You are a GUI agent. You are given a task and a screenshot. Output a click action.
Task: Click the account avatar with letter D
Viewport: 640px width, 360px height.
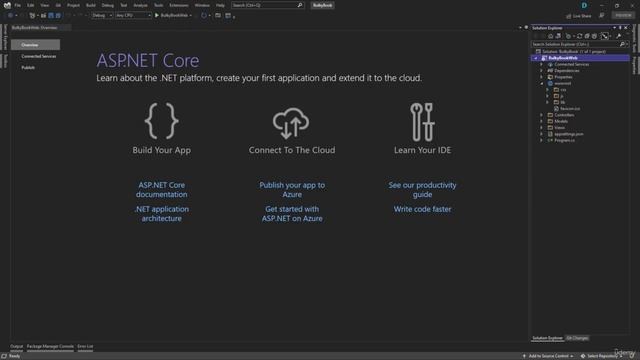[x=584, y=5]
